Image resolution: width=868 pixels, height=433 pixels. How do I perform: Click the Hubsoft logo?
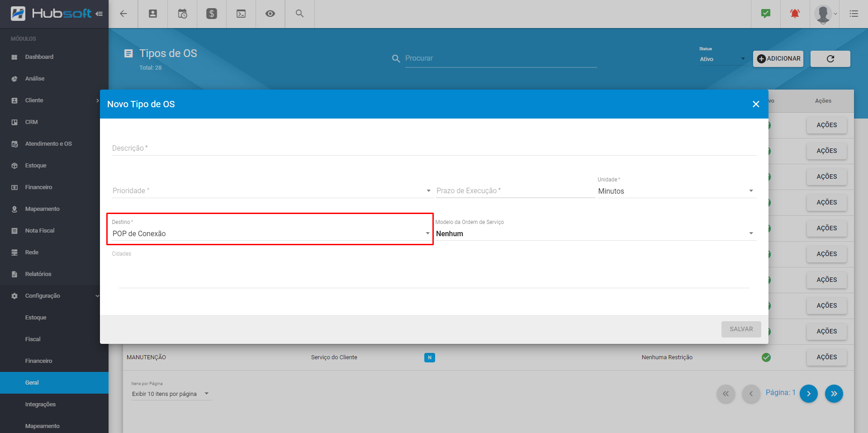point(51,14)
